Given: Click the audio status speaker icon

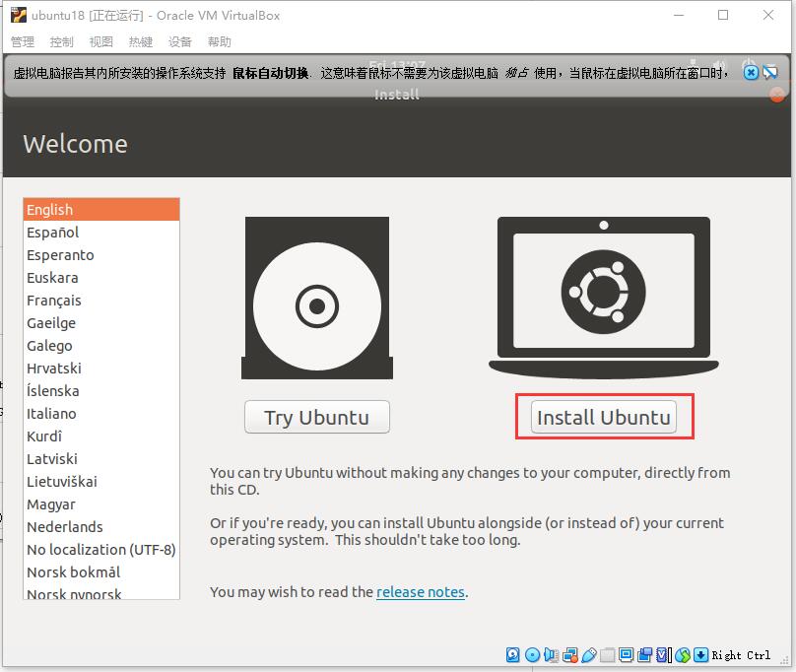Looking at the screenshot, I should click(x=552, y=654).
